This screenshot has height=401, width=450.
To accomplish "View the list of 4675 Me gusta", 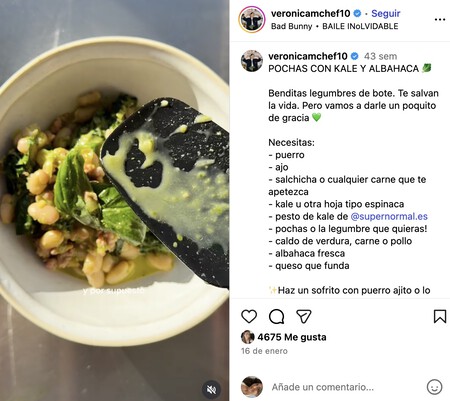I will pos(292,337).
